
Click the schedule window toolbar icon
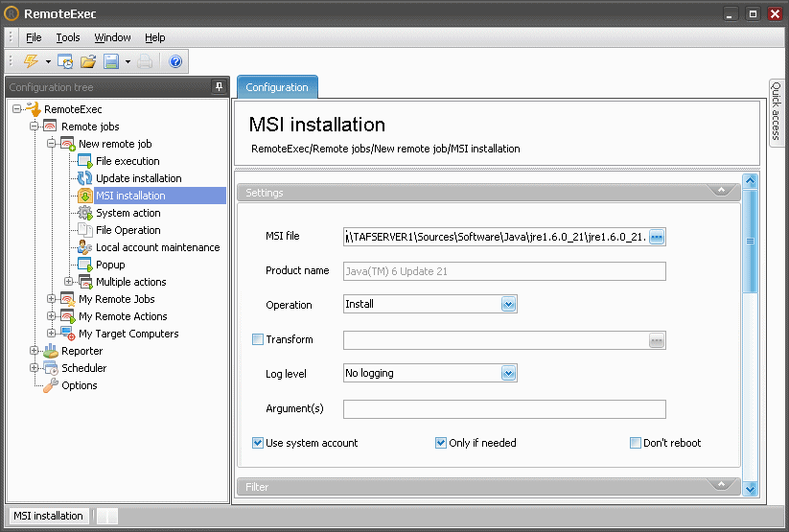tap(65, 61)
